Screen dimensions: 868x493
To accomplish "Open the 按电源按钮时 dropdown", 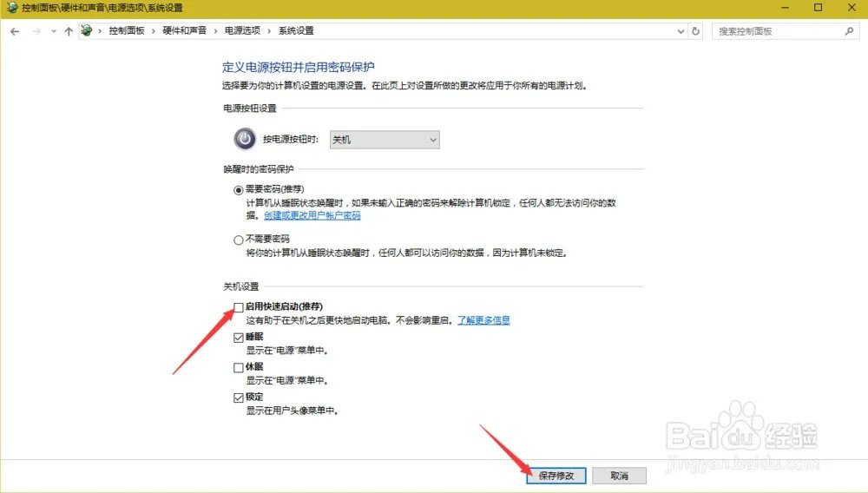I will (385, 140).
